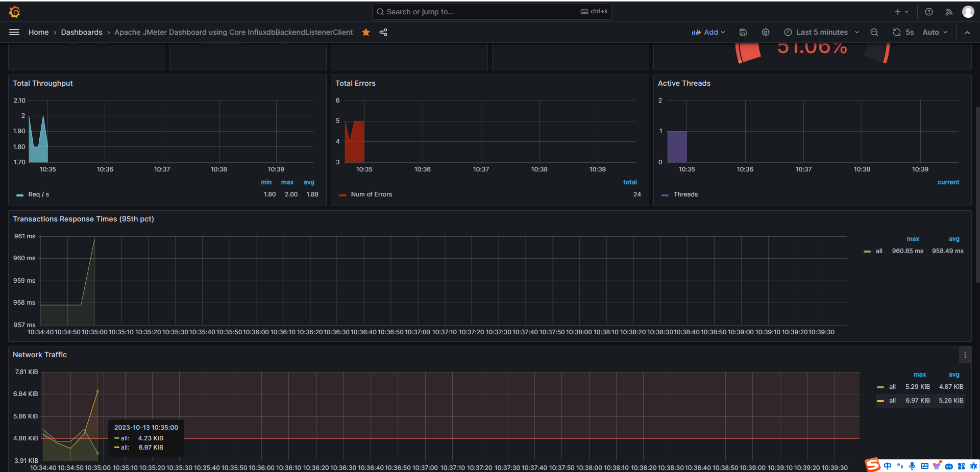Star the dashboard as favorite
The width and height of the screenshot is (980, 472).
coord(366,32)
